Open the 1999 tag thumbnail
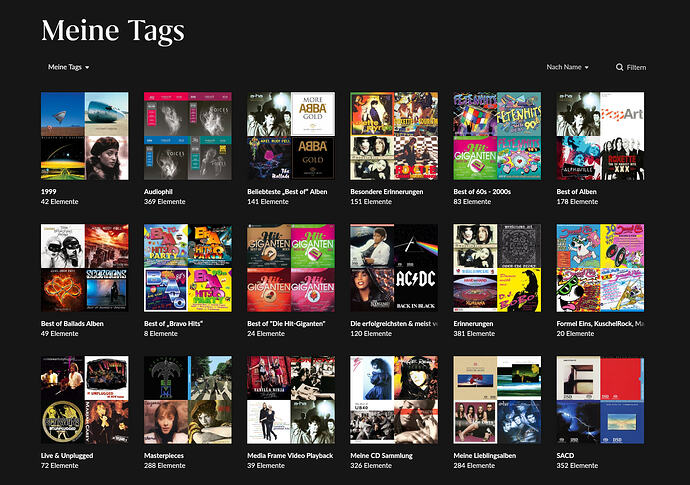The height and width of the screenshot is (485, 690). click(x=84, y=136)
